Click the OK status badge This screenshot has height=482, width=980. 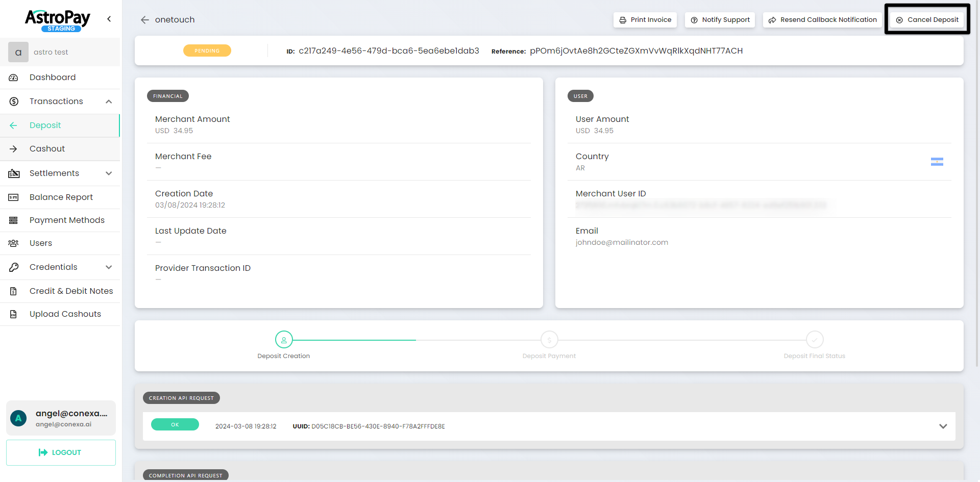point(175,424)
